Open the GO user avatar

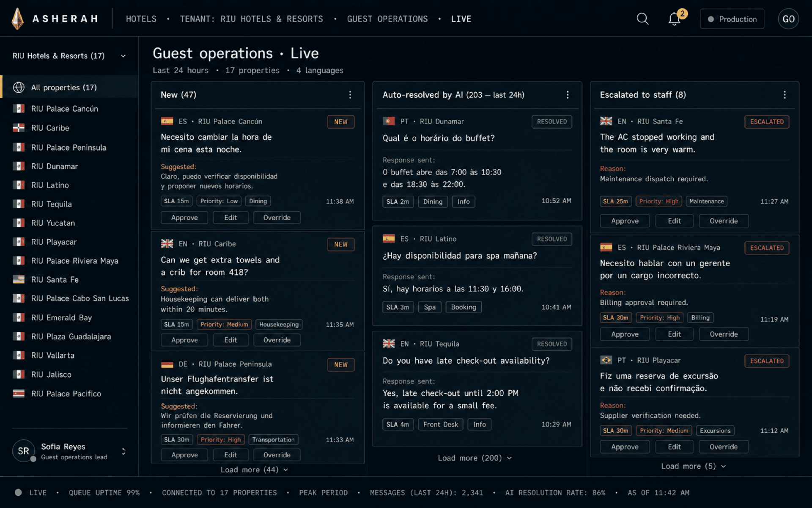pos(788,19)
